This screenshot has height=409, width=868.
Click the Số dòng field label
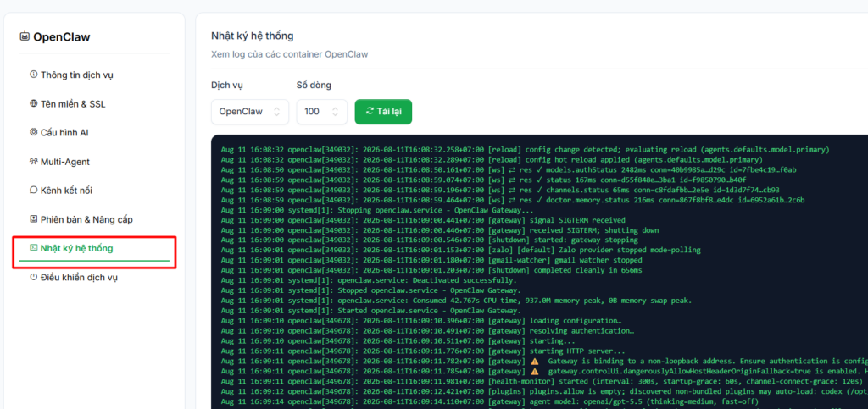[x=314, y=86]
